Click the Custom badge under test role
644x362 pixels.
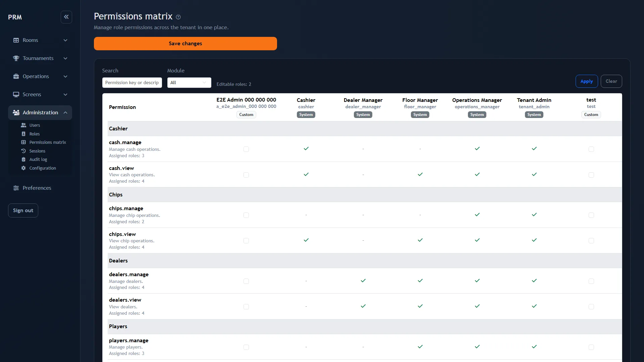(591, 115)
